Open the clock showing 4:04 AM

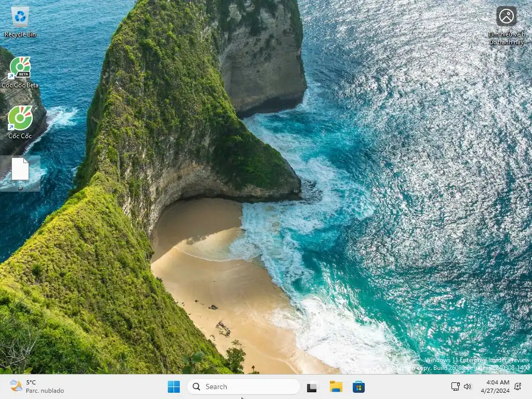[x=495, y=387]
